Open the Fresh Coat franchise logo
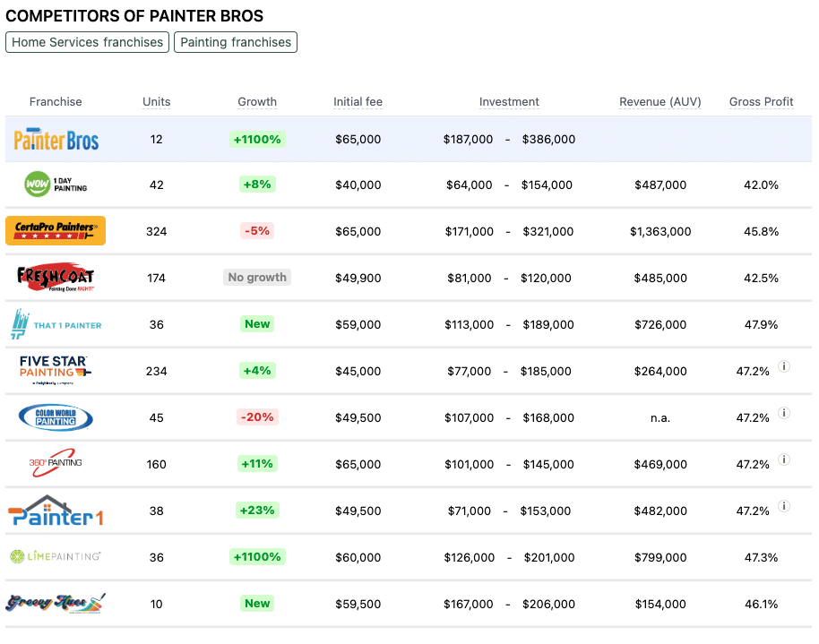 pos(56,277)
